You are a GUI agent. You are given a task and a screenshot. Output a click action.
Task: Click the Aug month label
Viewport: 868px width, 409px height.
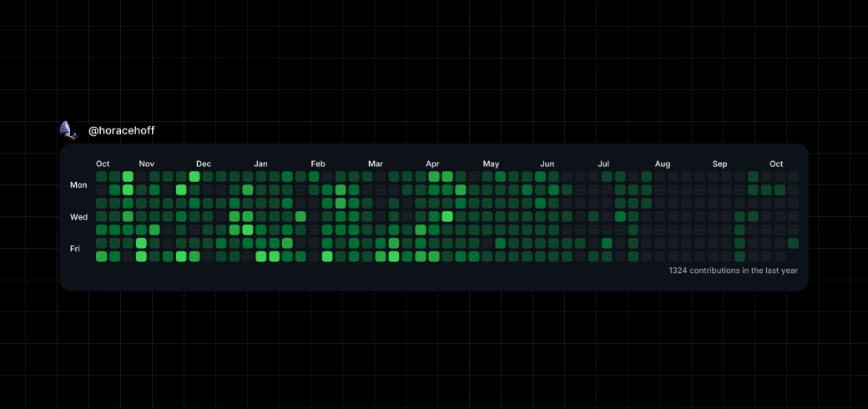point(663,164)
